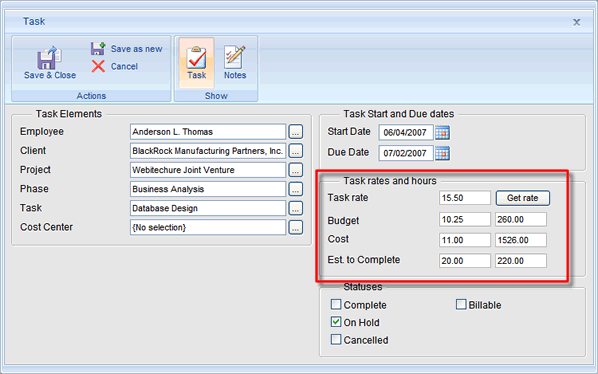Browse for Cost Center with ellipsis button
This screenshot has width=598, height=374.
click(296, 227)
